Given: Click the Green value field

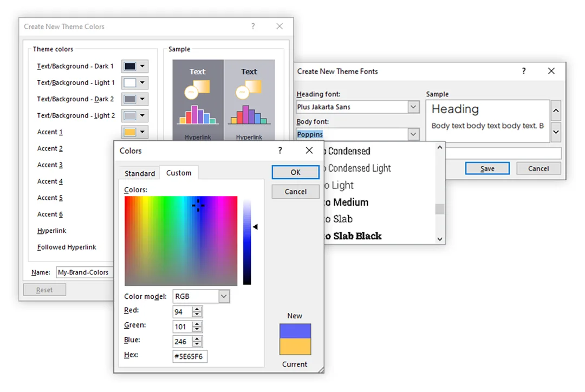Looking at the screenshot, I should tap(183, 326).
